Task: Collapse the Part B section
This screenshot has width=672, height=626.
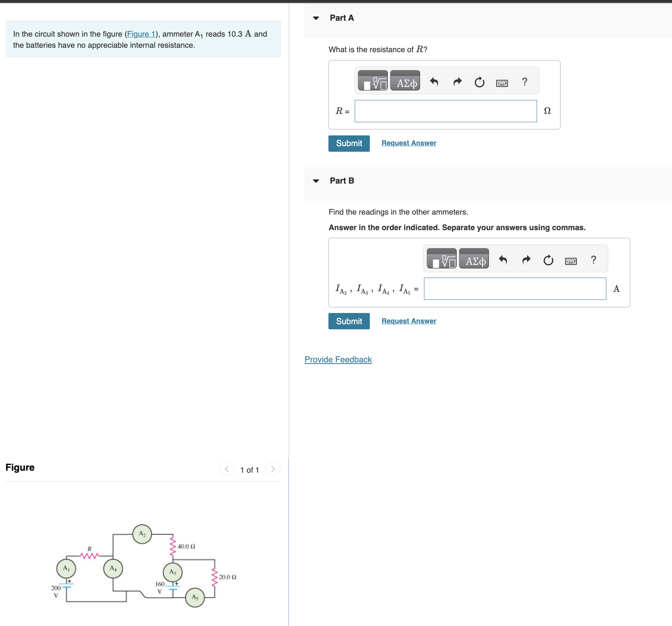Action: tap(315, 180)
